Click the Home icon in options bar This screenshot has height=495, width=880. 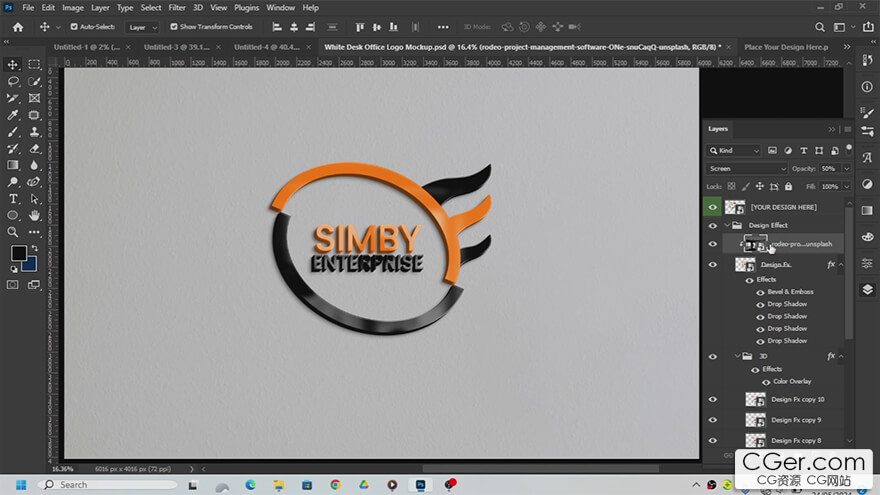(x=18, y=27)
